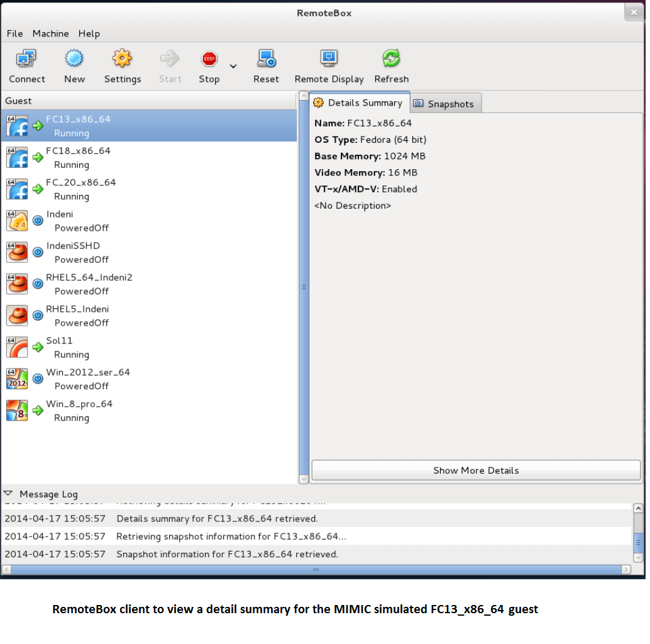Open the Machine menu

click(50, 33)
